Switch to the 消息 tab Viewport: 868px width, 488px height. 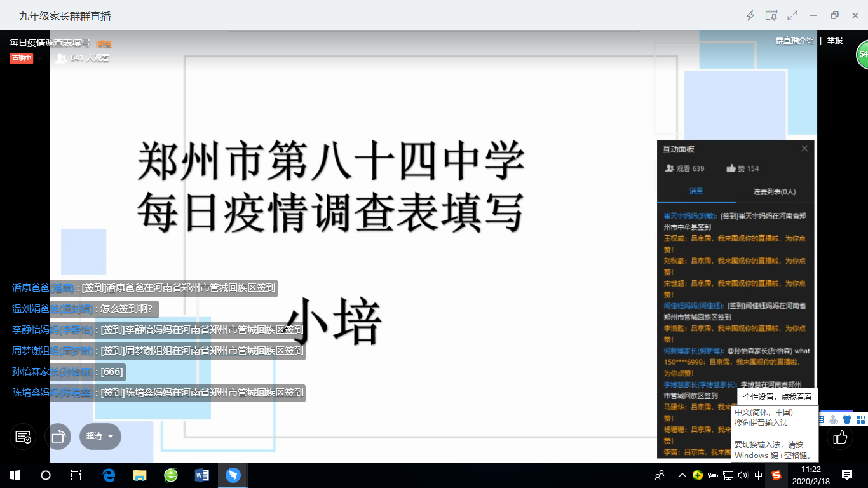pyautogui.click(x=696, y=191)
